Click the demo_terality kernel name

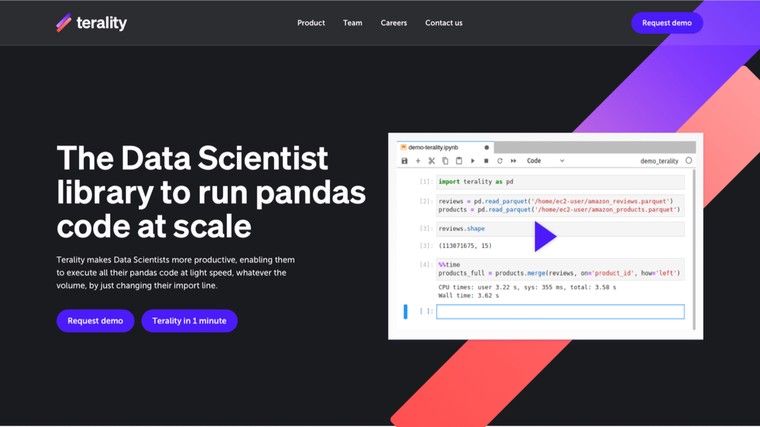(659, 161)
